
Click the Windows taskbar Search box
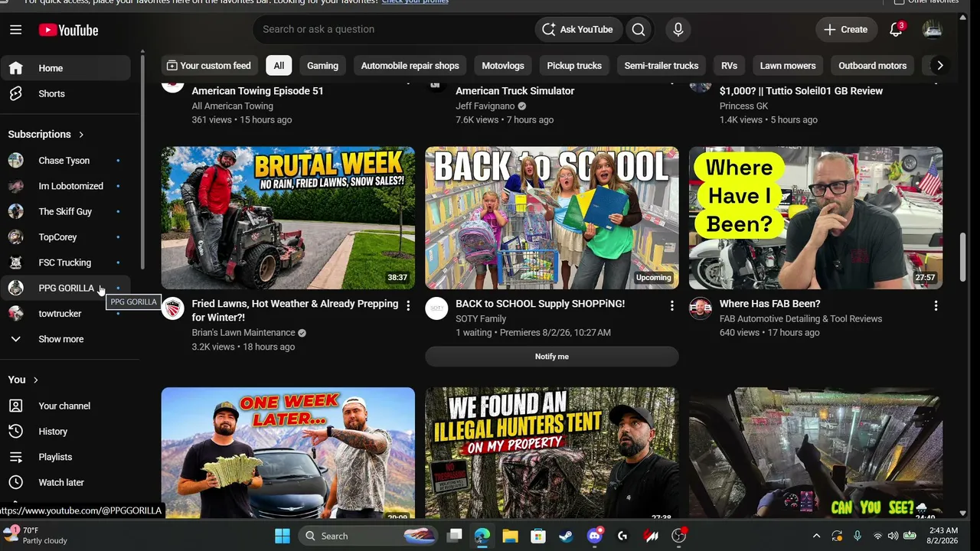(x=367, y=536)
